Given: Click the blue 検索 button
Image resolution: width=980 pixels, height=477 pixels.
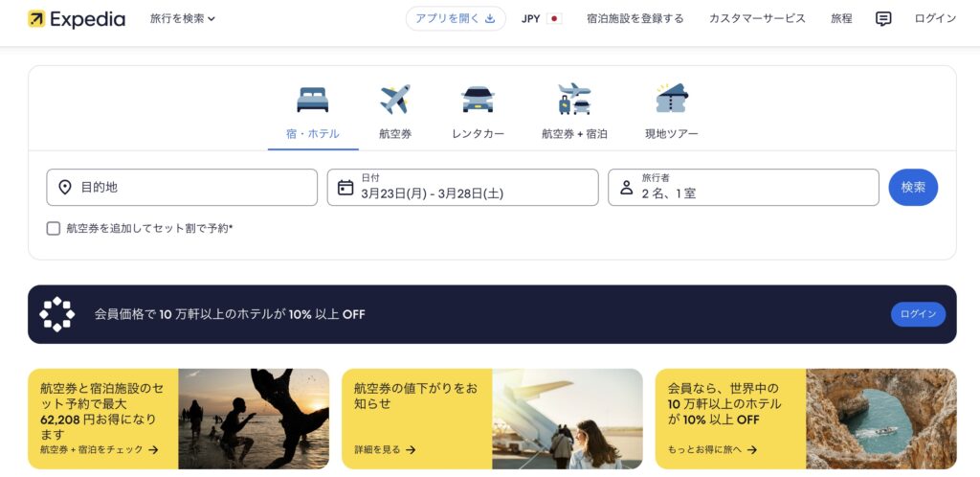Looking at the screenshot, I should point(913,187).
